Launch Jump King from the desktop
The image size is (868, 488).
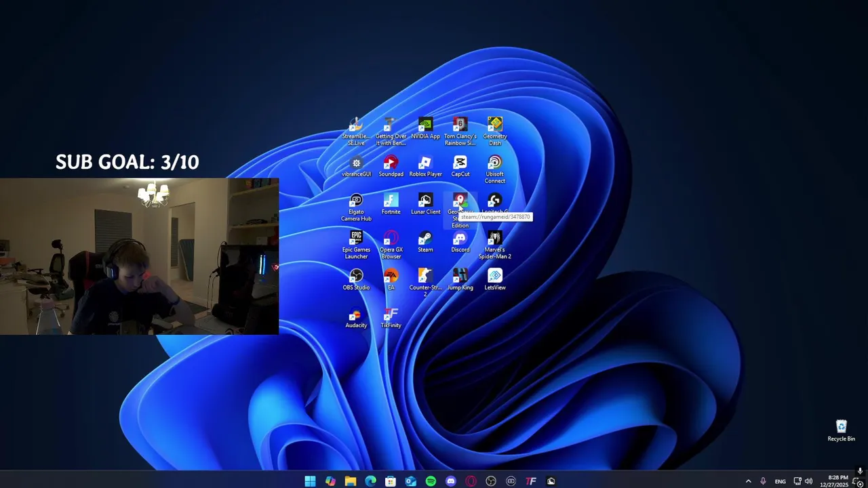click(x=460, y=280)
